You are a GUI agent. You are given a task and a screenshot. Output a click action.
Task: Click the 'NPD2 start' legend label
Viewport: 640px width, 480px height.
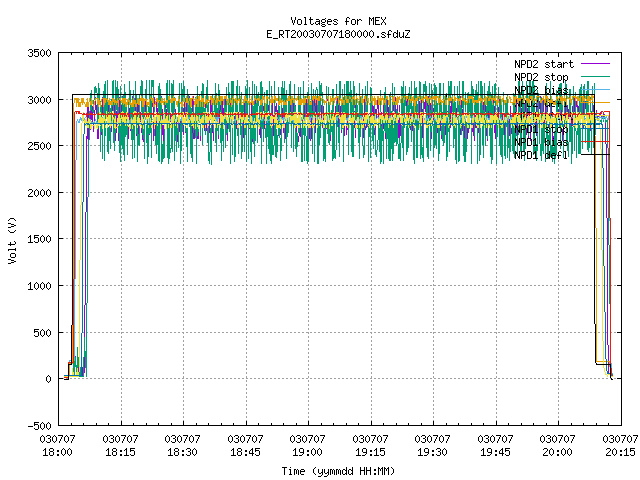point(544,64)
